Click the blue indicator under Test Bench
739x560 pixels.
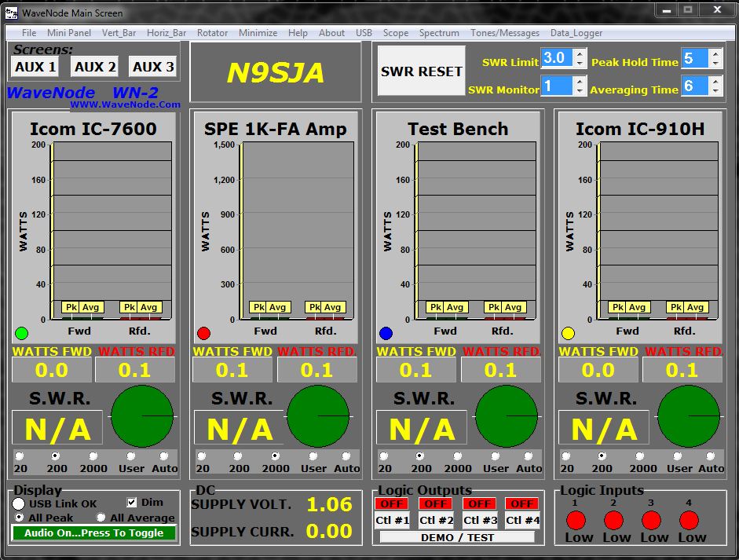(386, 333)
